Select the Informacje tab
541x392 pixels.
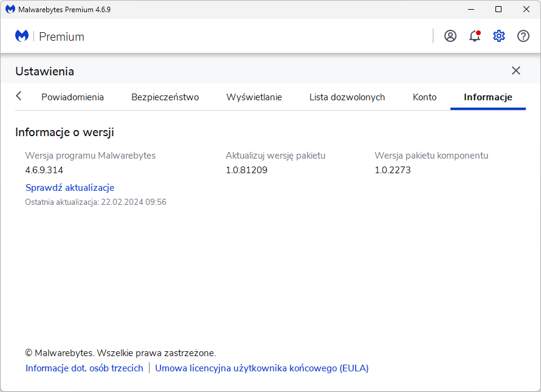488,97
